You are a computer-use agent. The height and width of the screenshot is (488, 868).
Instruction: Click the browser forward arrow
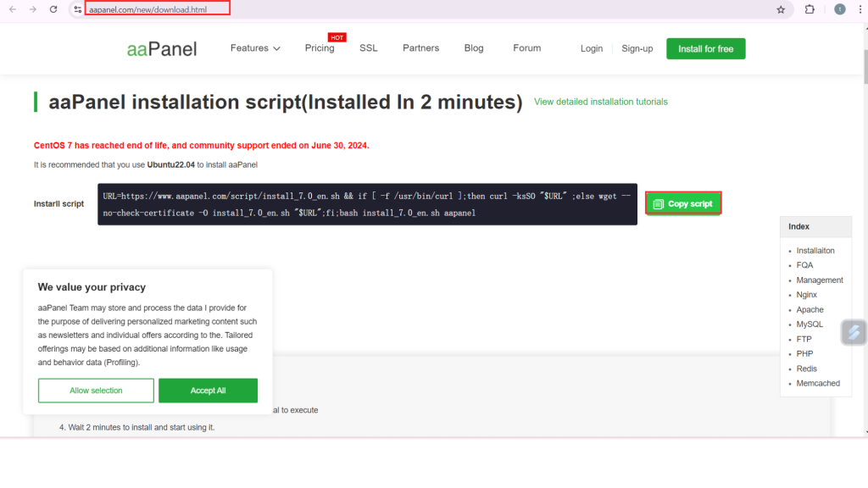pos(33,9)
